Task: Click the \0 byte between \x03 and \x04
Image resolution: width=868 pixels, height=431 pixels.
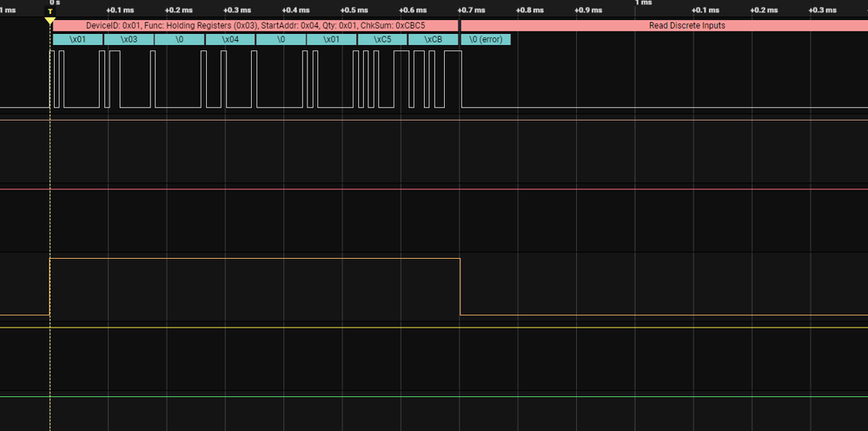Action: click(x=179, y=39)
